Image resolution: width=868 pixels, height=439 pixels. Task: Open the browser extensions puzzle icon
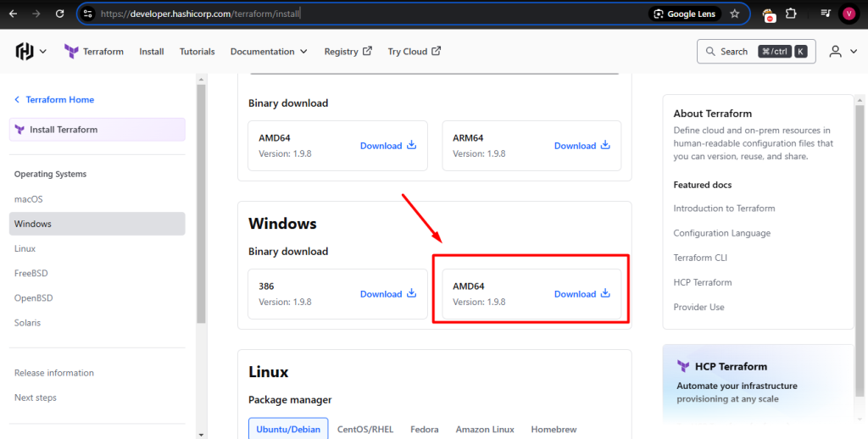(x=791, y=14)
